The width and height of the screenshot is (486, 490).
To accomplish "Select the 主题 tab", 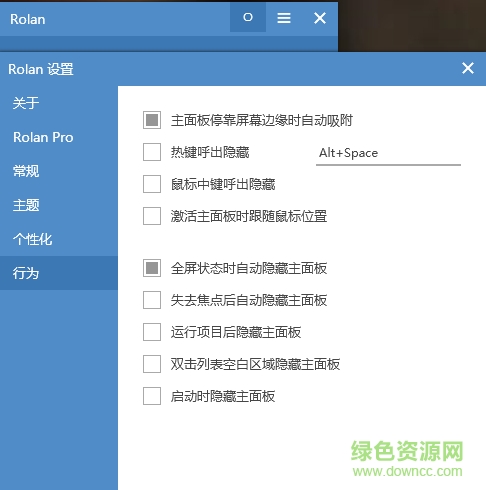I will tap(59, 205).
